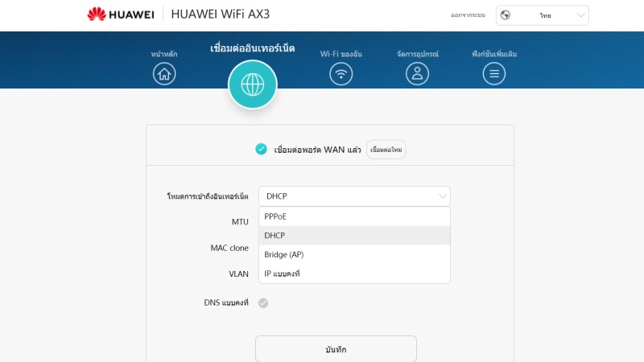Click the ออกจากระบบ logout link
Image resolution: width=644 pixels, height=362 pixels.
[x=469, y=15]
